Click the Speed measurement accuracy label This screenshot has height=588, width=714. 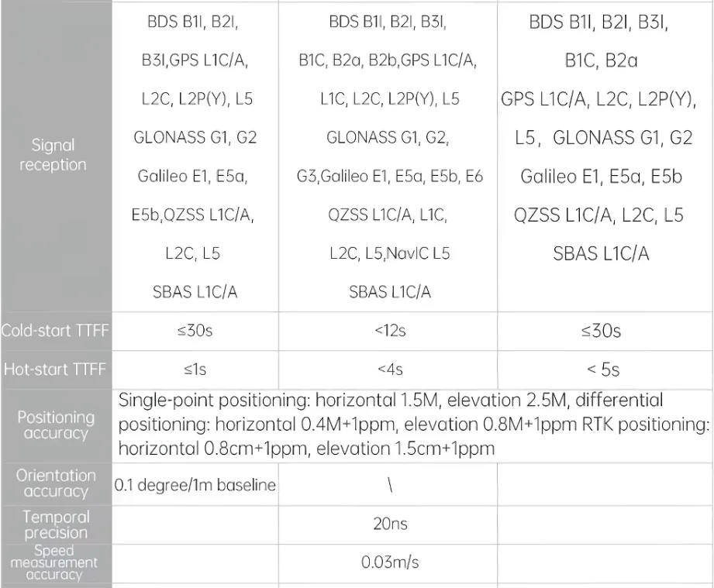pyautogui.click(x=54, y=562)
